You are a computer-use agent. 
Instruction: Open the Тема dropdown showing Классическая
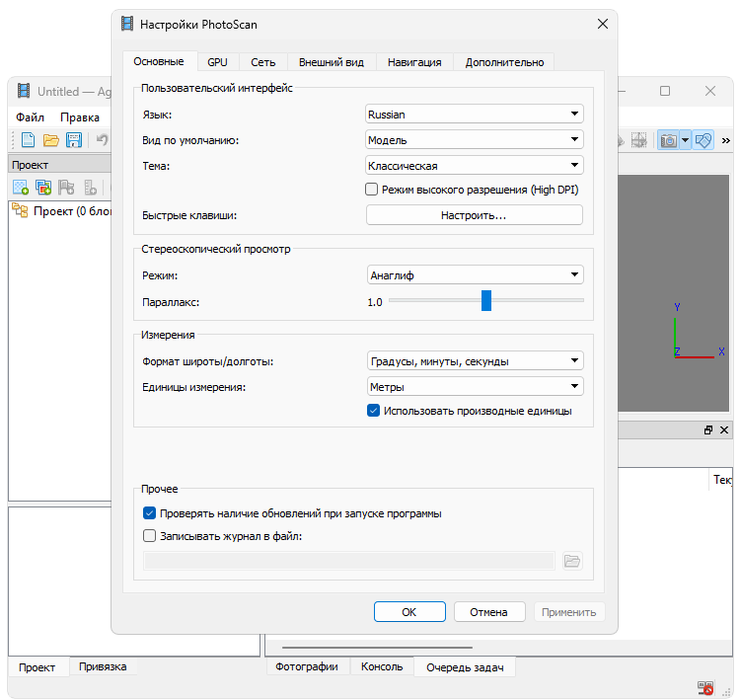(x=474, y=166)
